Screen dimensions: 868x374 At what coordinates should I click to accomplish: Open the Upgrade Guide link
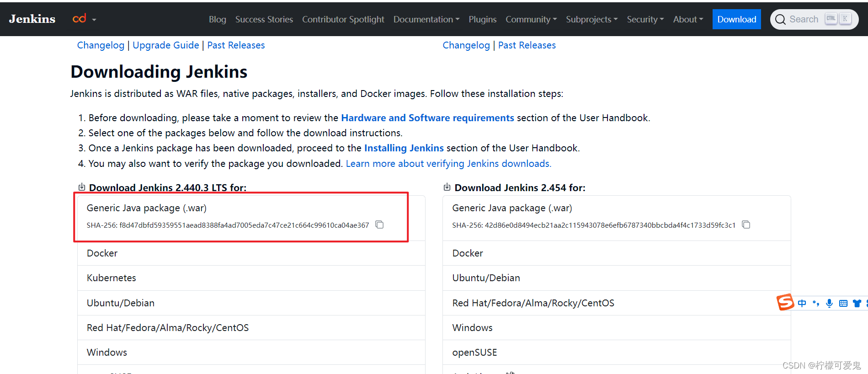[166, 45]
